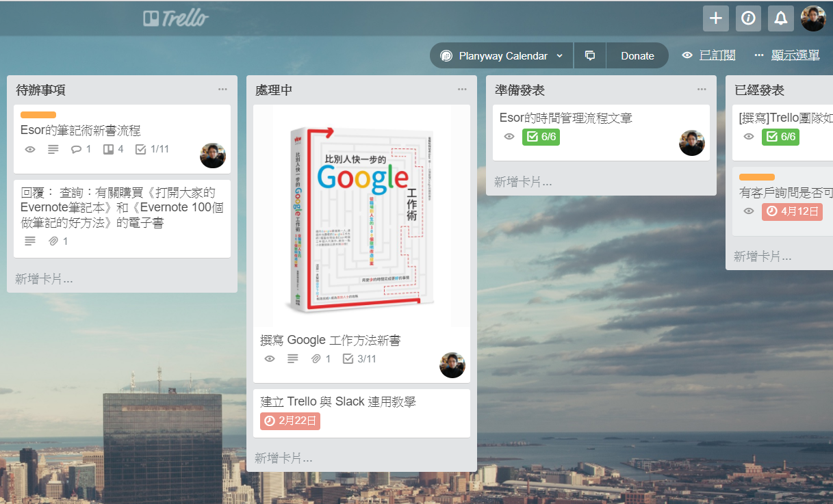This screenshot has height=504, width=833.
Task: Click the 2月22日 due date badge
Action: [290, 421]
